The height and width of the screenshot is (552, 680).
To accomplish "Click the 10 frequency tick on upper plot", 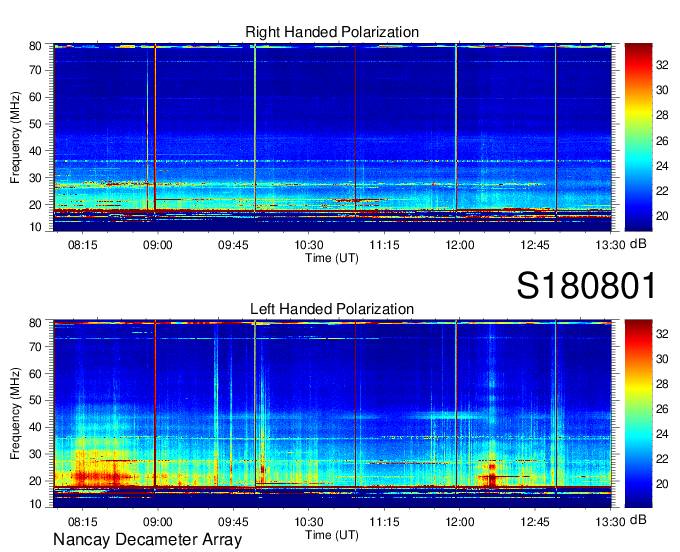I will (x=35, y=227).
